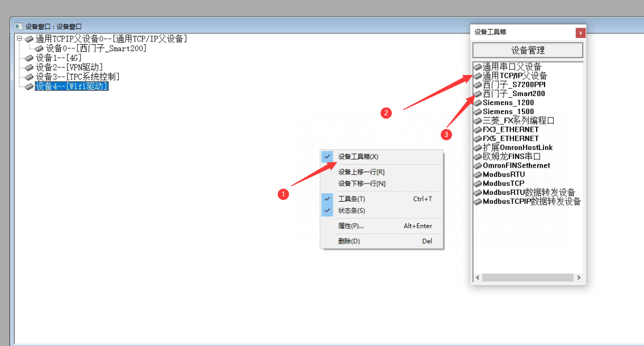Screen dimensions: 644x346
Task: Click the 设备窗口 window title icon
Action: [19, 26]
